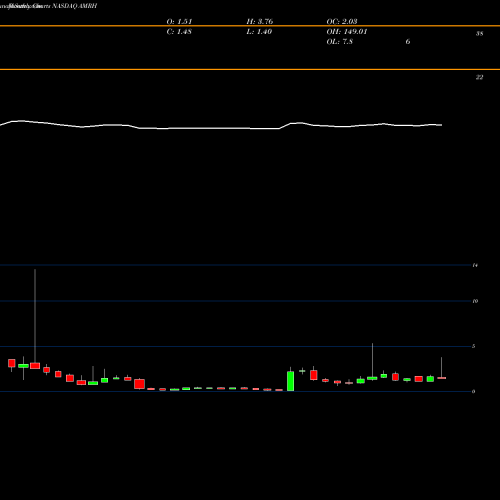500x500 pixels.
Task: Click the last red candle at chart's right end
Action: pyautogui.click(x=442, y=378)
